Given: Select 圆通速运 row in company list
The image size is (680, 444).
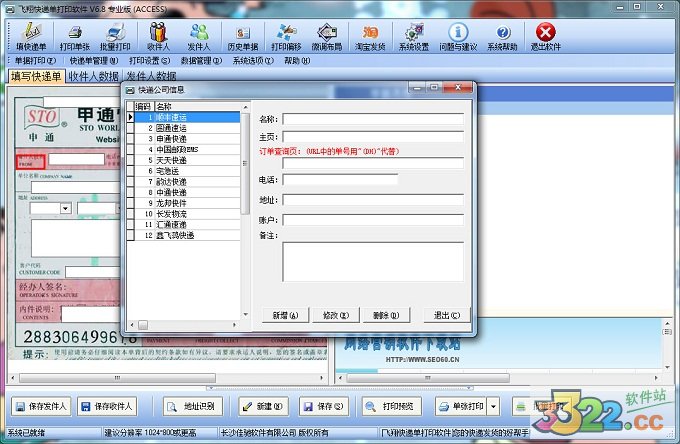Looking at the screenshot, I should click(x=187, y=128).
